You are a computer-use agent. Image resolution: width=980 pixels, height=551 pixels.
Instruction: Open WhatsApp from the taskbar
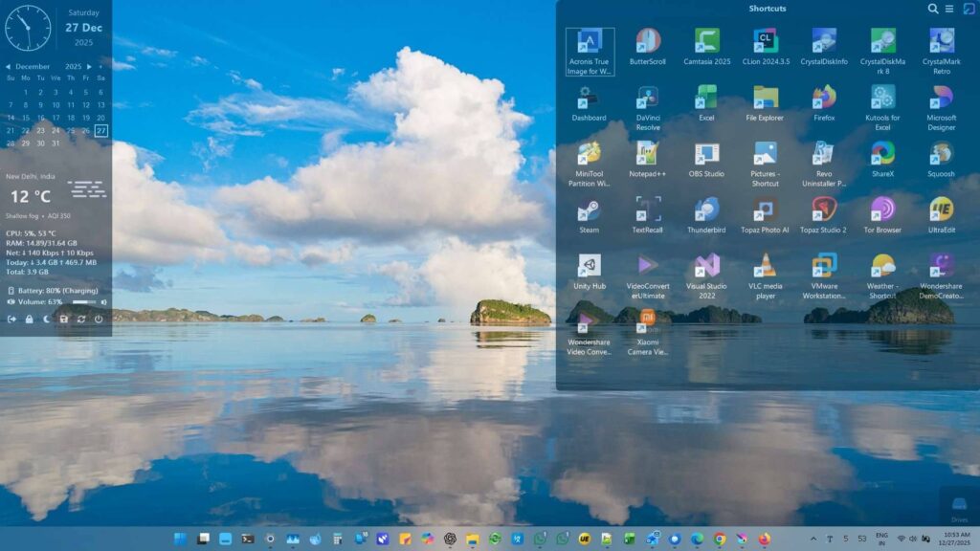(x=539, y=538)
